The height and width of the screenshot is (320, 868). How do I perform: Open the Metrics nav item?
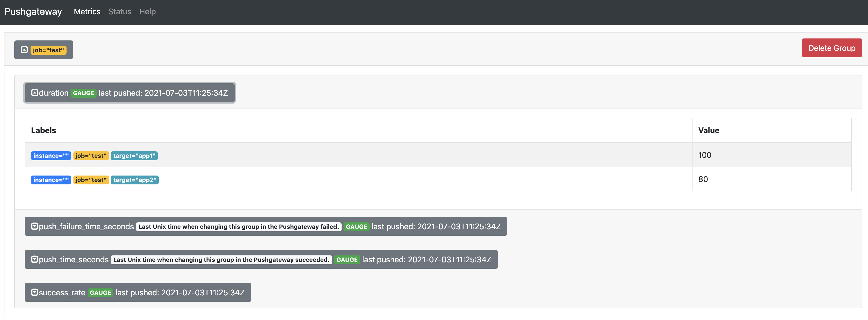tap(87, 12)
